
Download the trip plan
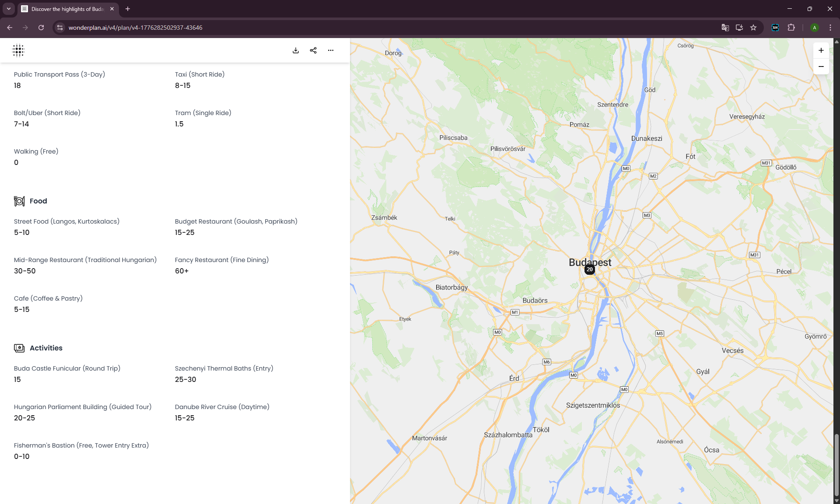click(296, 50)
